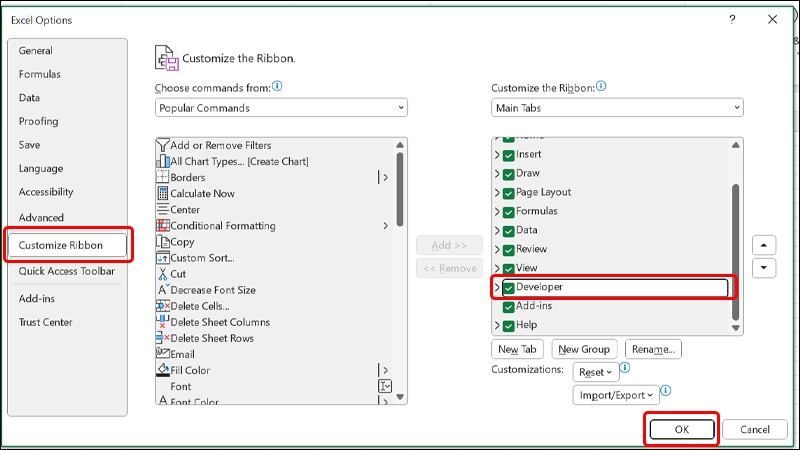Move selected tab down with arrow button
Viewport: 800px width, 450px height.
tap(764, 268)
